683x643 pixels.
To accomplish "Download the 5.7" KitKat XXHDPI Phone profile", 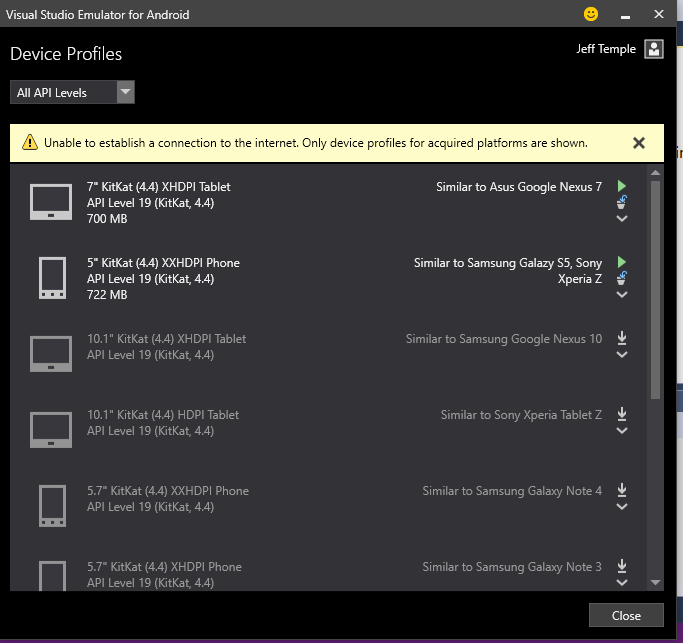I will point(622,490).
